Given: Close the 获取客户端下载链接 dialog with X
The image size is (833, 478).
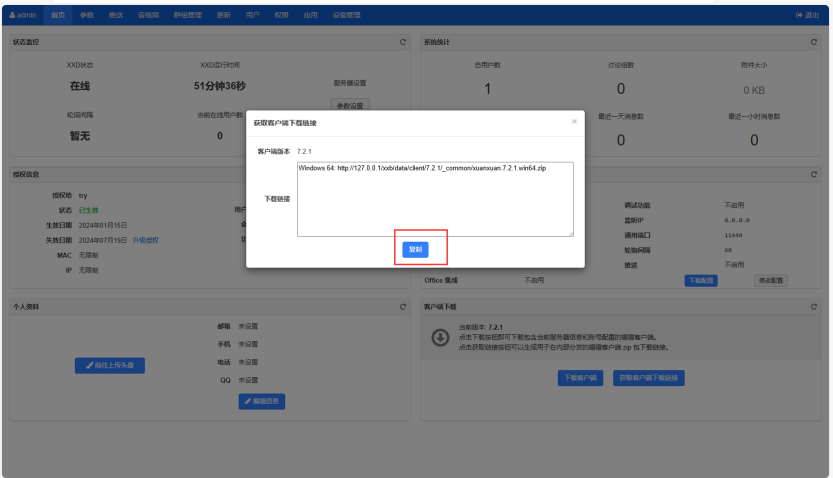Looking at the screenshot, I should [574, 122].
